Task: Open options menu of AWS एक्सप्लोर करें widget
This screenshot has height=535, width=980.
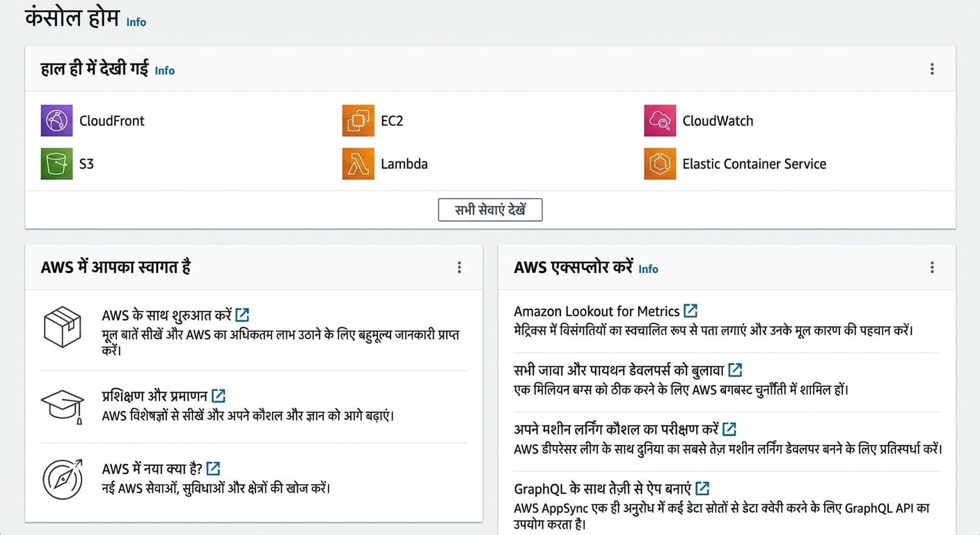Action: [932, 267]
